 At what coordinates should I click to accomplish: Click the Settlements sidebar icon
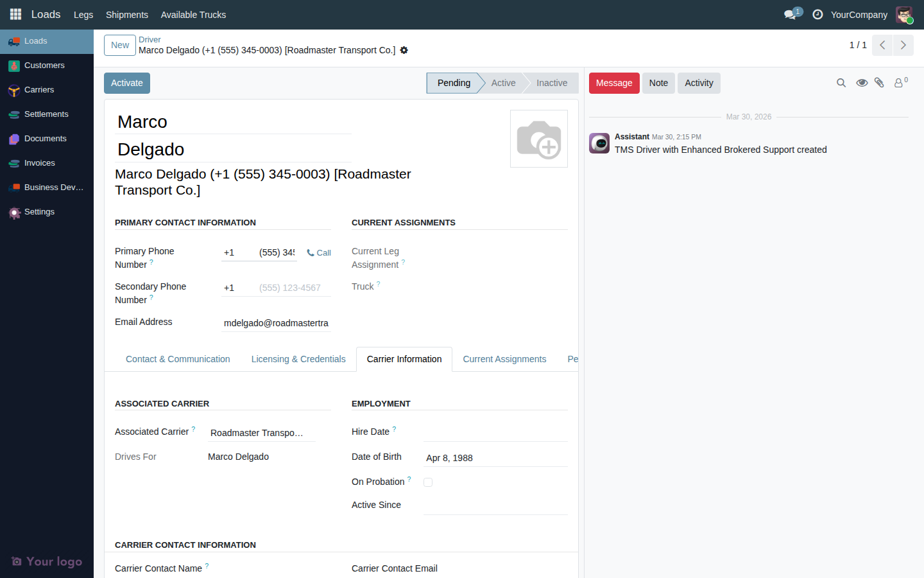tap(14, 114)
